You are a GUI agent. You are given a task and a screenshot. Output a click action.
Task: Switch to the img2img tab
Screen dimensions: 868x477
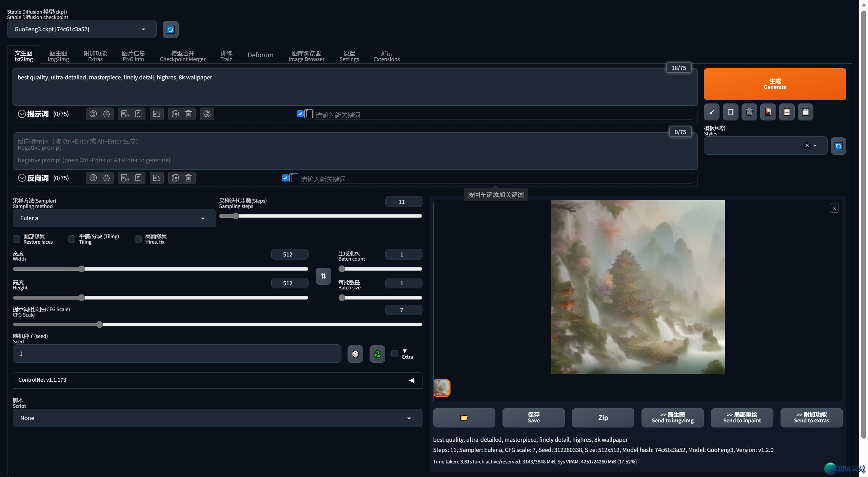point(58,56)
